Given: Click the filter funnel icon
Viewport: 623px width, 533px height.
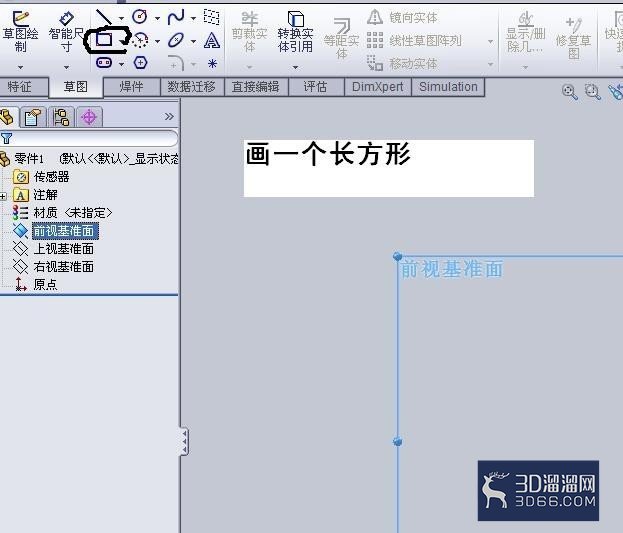Looking at the screenshot, I should 6,138.
